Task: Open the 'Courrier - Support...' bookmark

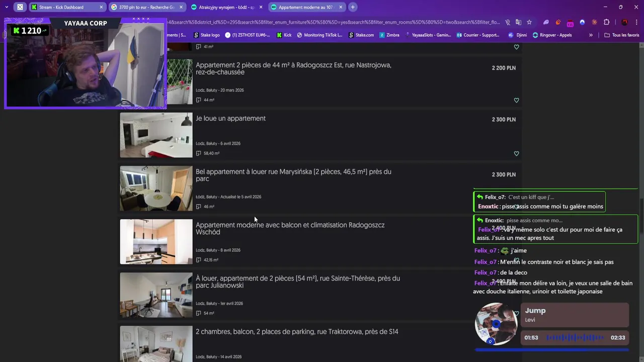Action: pos(477,35)
